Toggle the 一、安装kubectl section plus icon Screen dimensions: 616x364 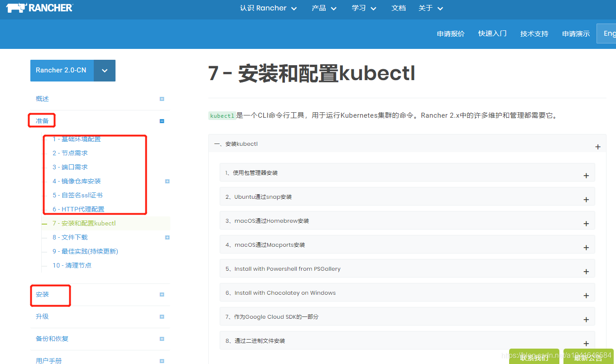tap(598, 147)
